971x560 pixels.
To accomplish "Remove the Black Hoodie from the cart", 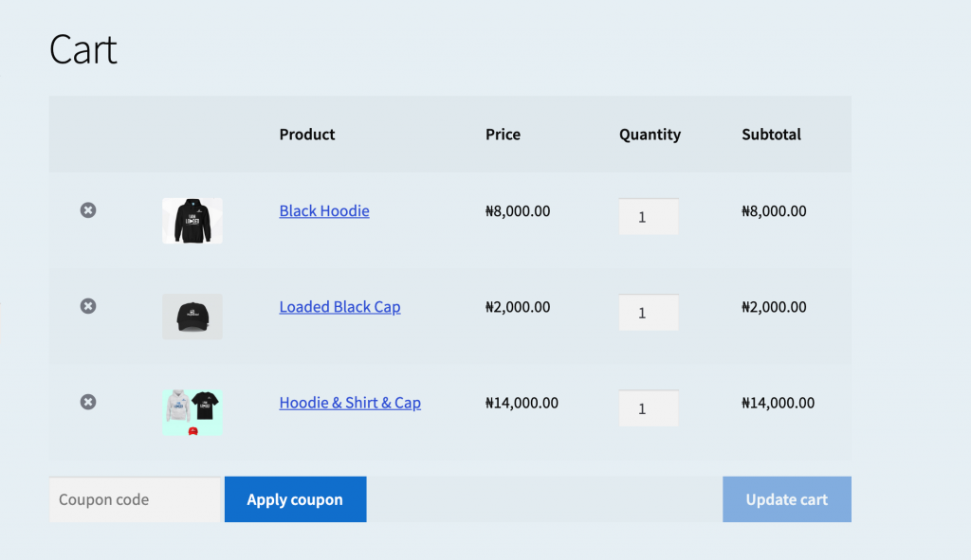I will pyautogui.click(x=88, y=210).
